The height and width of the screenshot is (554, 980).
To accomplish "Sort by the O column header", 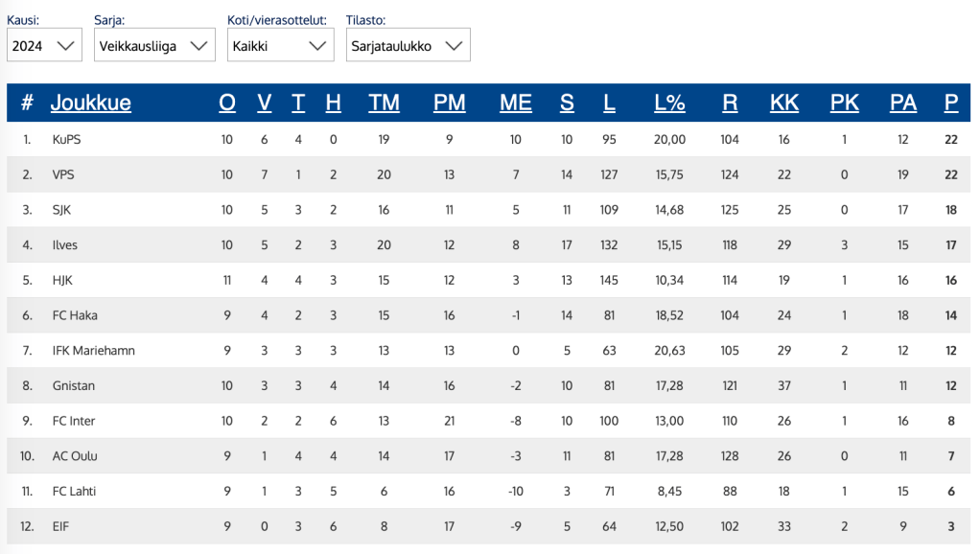I will pyautogui.click(x=227, y=103).
